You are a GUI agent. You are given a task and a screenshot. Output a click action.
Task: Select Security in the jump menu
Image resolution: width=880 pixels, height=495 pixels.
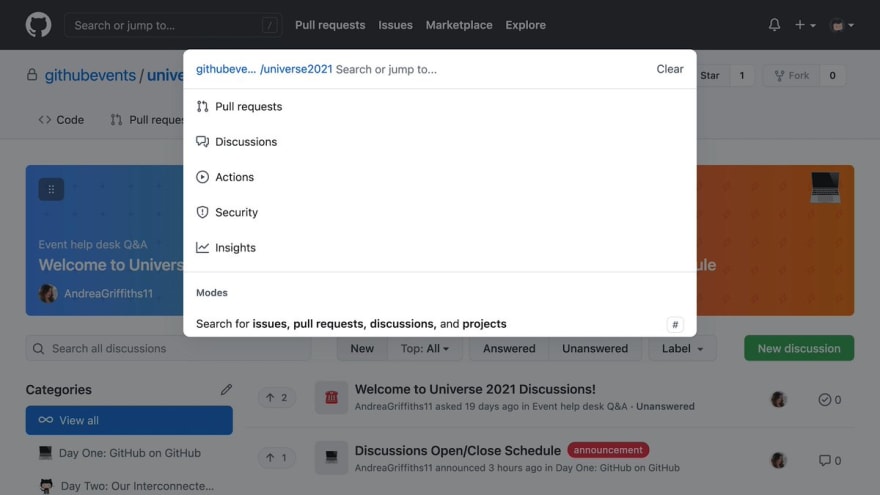pos(439,212)
